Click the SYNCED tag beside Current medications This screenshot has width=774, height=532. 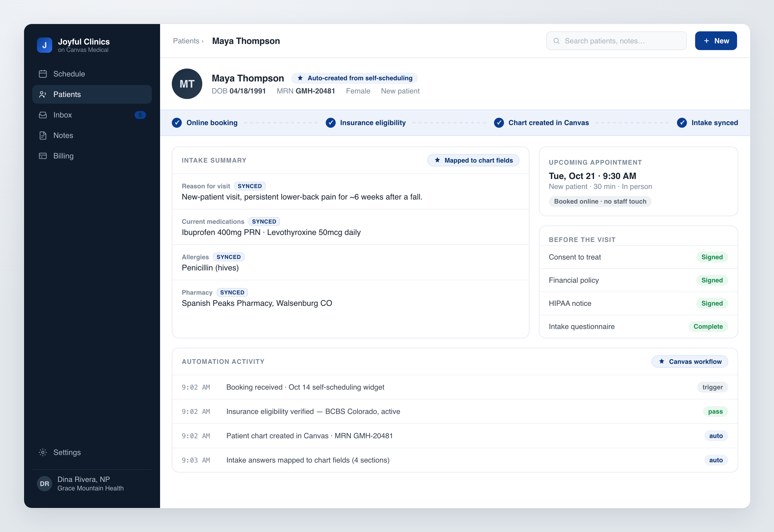coord(264,221)
